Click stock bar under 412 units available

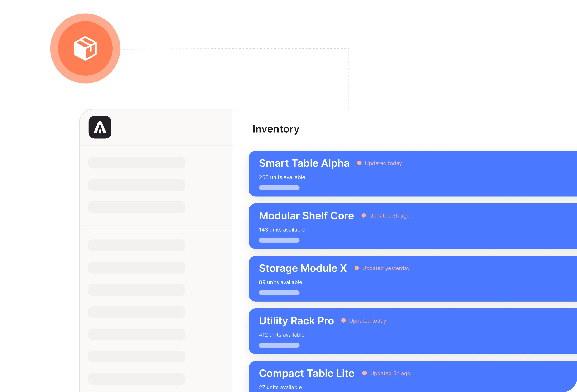click(x=279, y=345)
